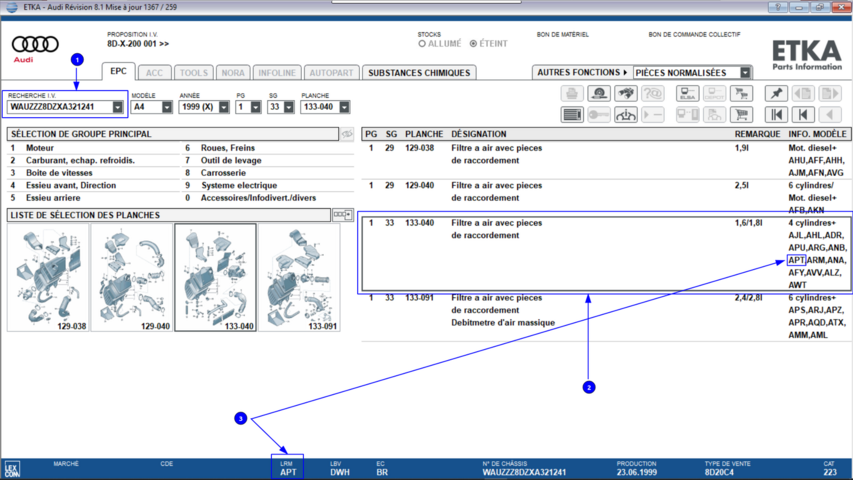This screenshot has height=480, width=853.
Task: Click the arrow-dash icon button
Action: [652, 115]
